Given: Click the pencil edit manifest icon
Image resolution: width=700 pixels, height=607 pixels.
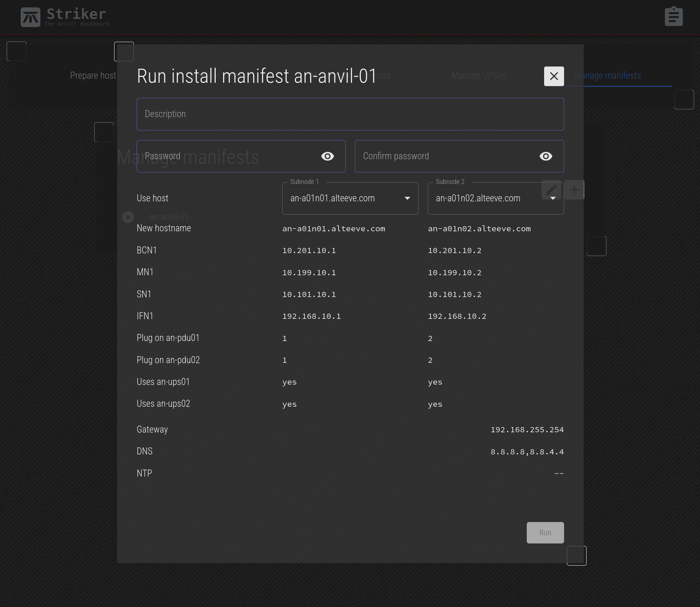Looking at the screenshot, I should tap(551, 190).
